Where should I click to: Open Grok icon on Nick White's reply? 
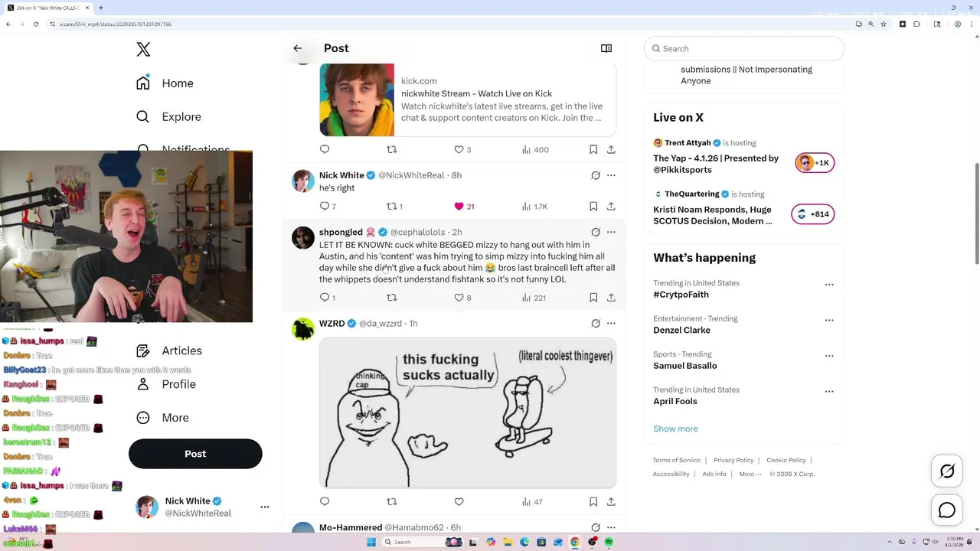pos(596,175)
